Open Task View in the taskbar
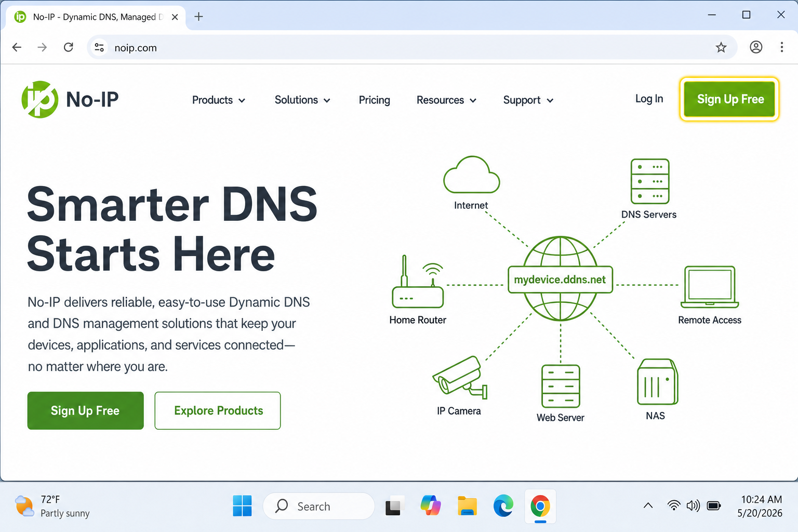Image resolution: width=798 pixels, height=532 pixels. click(x=393, y=506)
